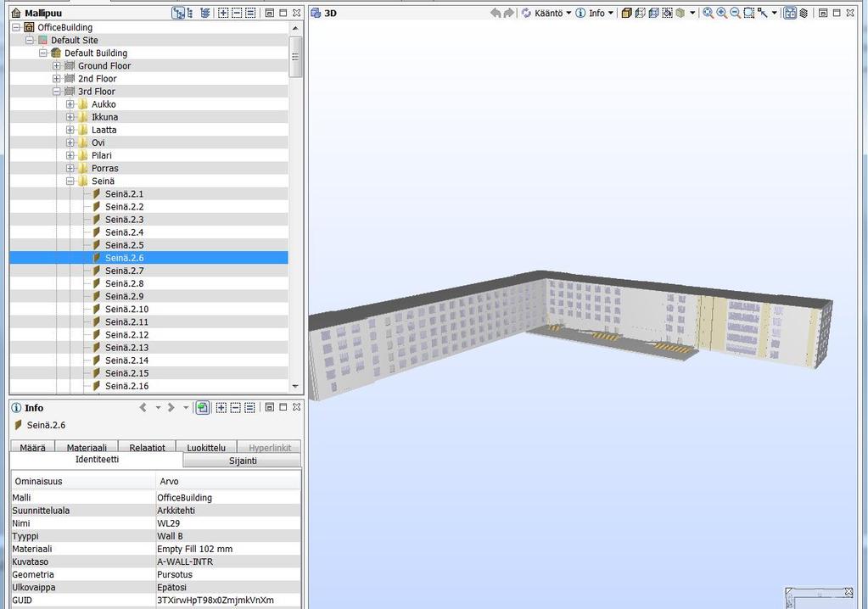
Task: Toggle the highlighted hierarchy view button in Mallipuu
Action: [178, 13]
